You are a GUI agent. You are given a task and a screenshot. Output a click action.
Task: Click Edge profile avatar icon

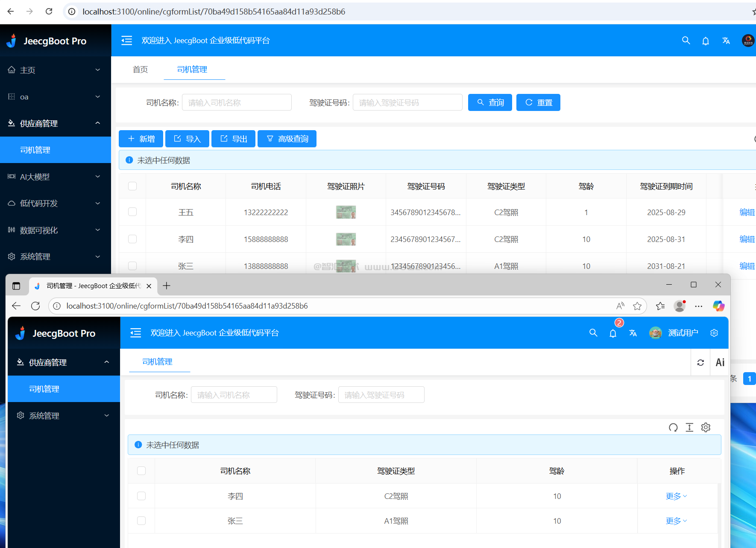coord(680,306)
